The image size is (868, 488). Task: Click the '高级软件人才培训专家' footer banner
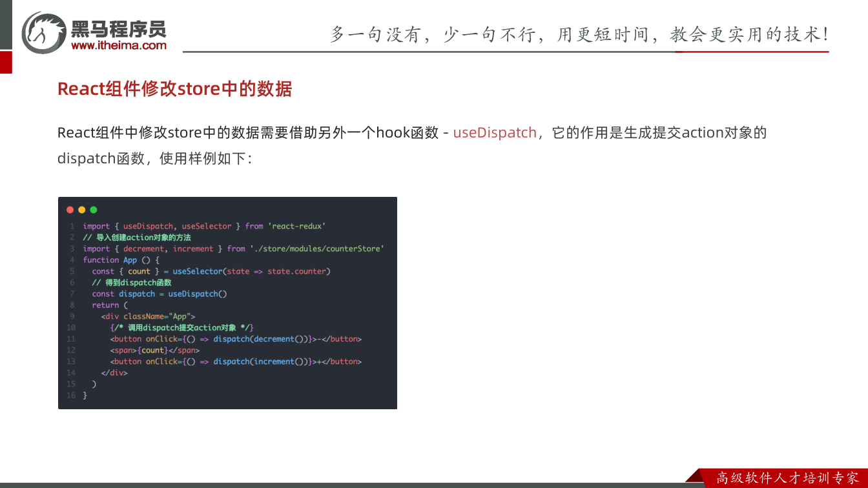pyautogui.click(x=787, y=478)
